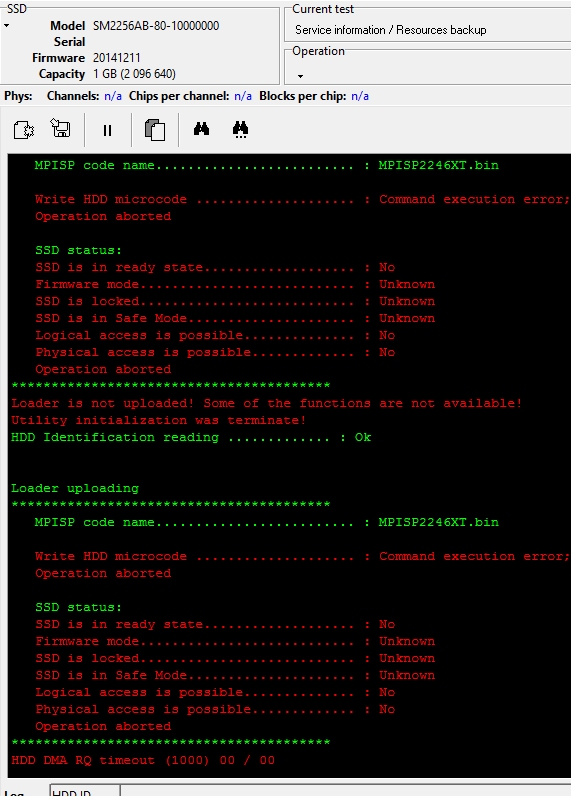The image size is (571, 799).
Task: Copy log using the pages icon
Action: [155, 130]
